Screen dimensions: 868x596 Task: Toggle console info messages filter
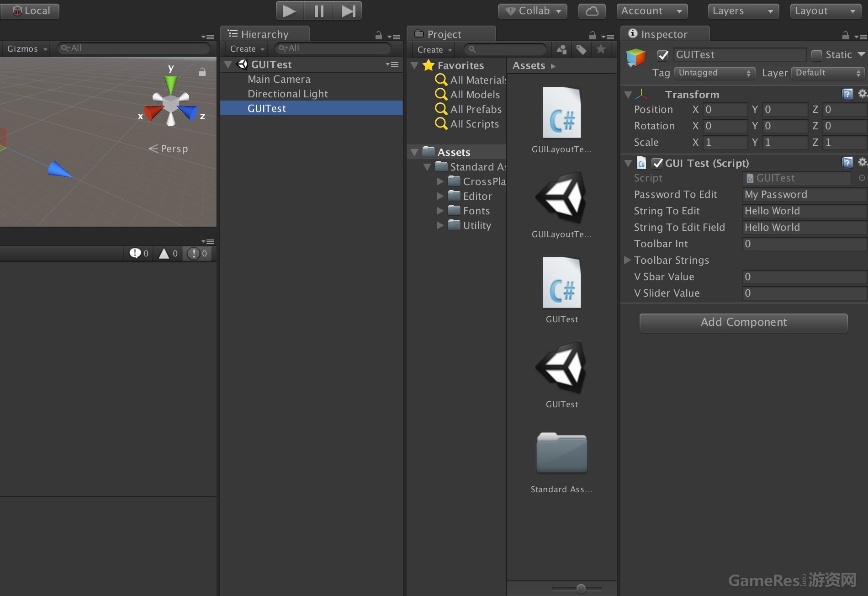click(x=139, y=253)
